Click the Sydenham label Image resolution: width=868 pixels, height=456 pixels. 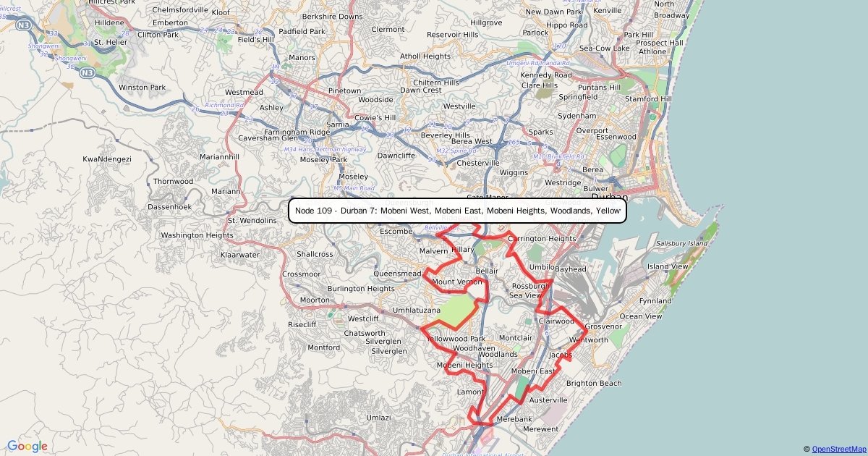tap(577, 116)
